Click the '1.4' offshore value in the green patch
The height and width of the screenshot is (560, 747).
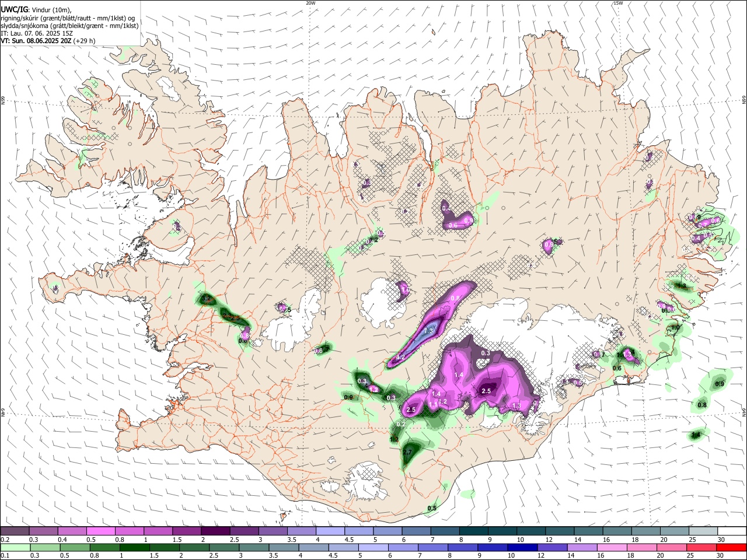[696, 435]
